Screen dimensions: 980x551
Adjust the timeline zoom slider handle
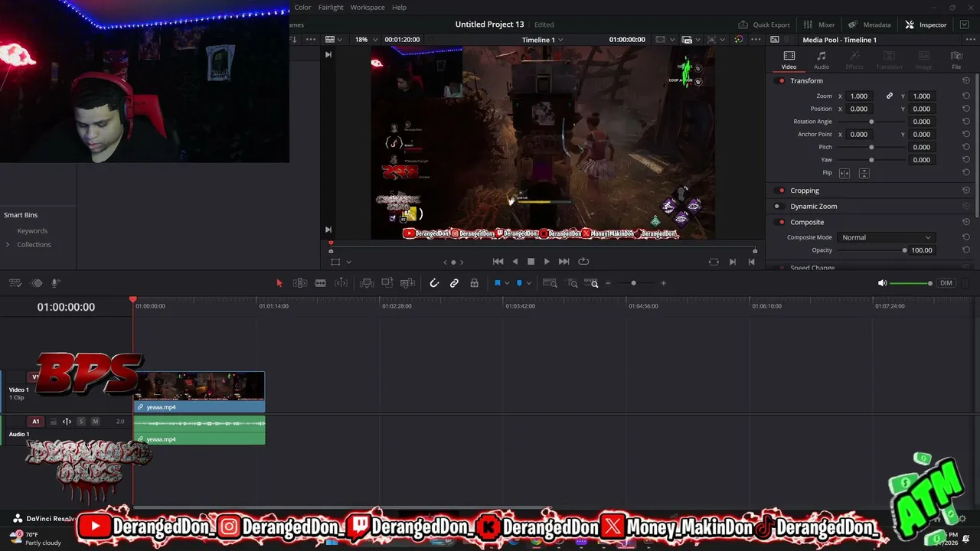point(633,283)
